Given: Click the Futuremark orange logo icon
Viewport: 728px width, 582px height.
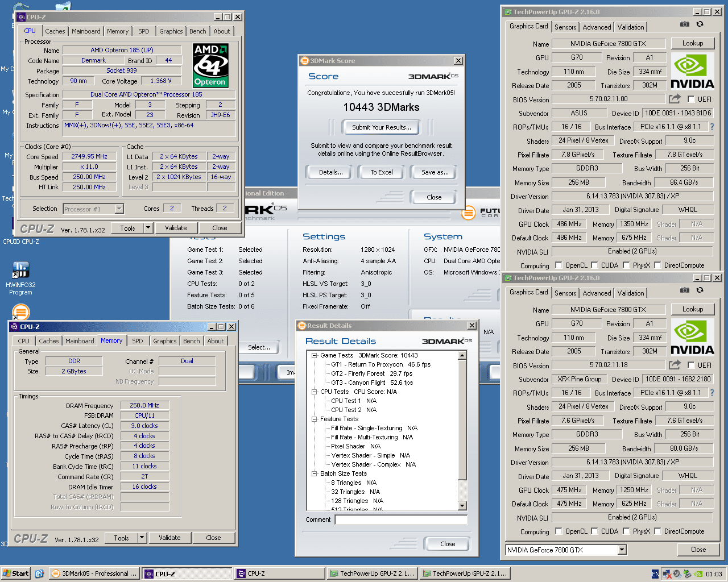Looking at the screenshot, I should coord(468,214).
